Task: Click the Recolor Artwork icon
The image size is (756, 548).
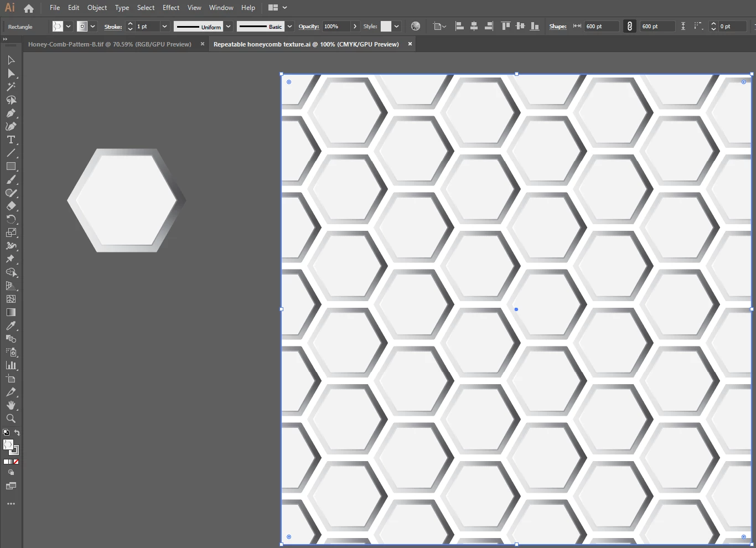Action: point(416,26)
